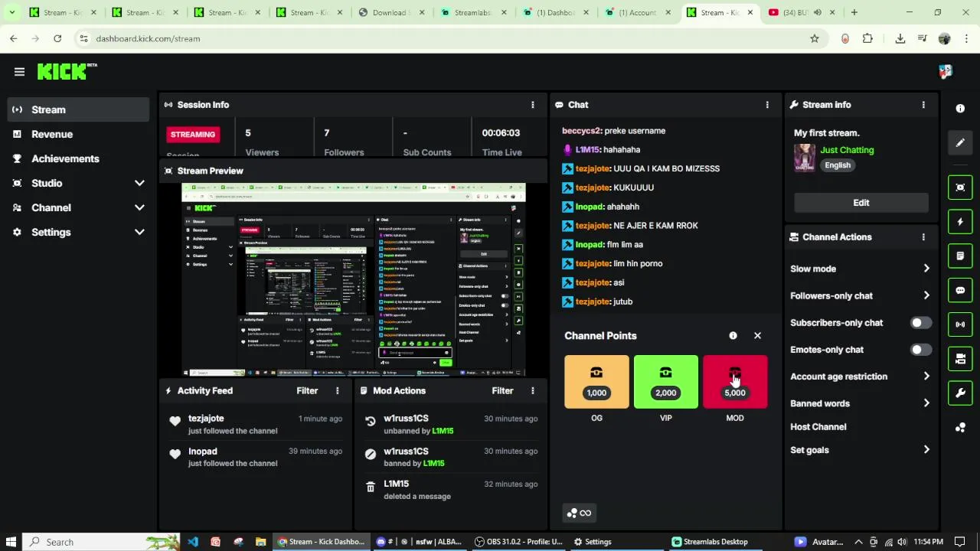Open the hamburger menu beside the Kick logo
This screenshot has width=980, height=551.
click(19, 71)
